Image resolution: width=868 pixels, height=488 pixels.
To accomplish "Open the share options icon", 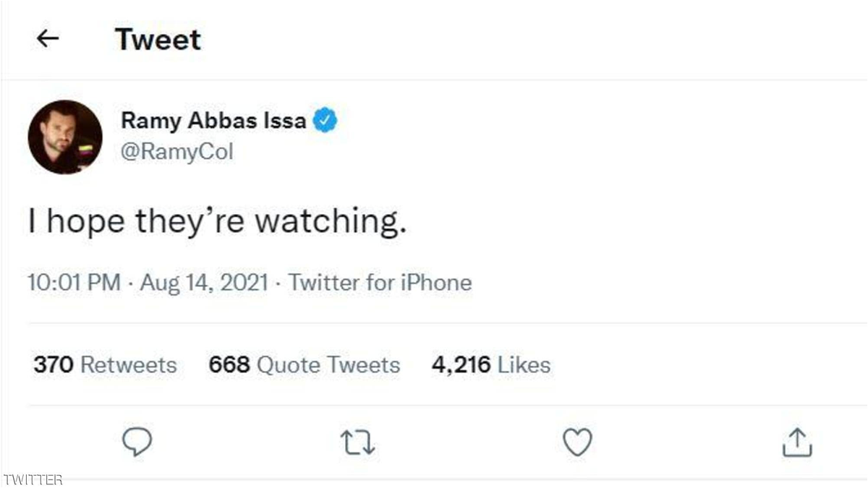I will pyautogui.click(x=797, y=442).
